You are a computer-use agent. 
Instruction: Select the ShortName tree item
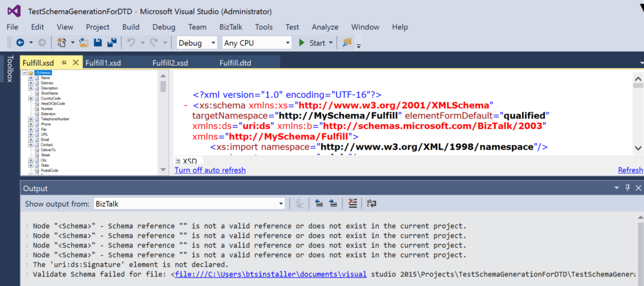tap(49, 93)
